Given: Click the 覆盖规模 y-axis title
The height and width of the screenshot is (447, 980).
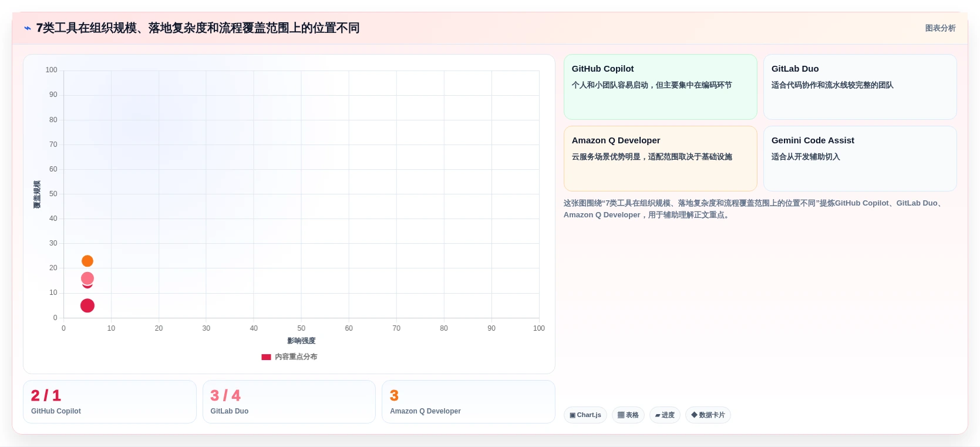Looking at the screenshot, I should click(37, 194).
